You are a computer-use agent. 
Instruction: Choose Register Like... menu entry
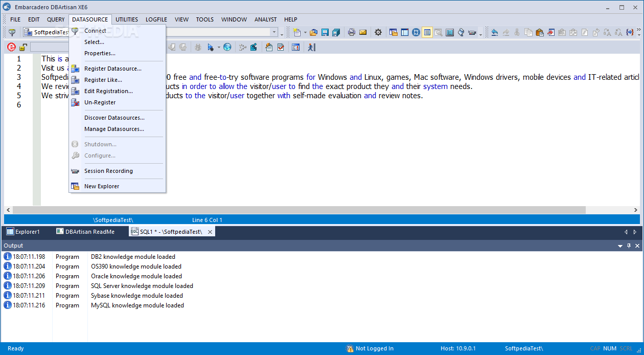click(117, 80)
